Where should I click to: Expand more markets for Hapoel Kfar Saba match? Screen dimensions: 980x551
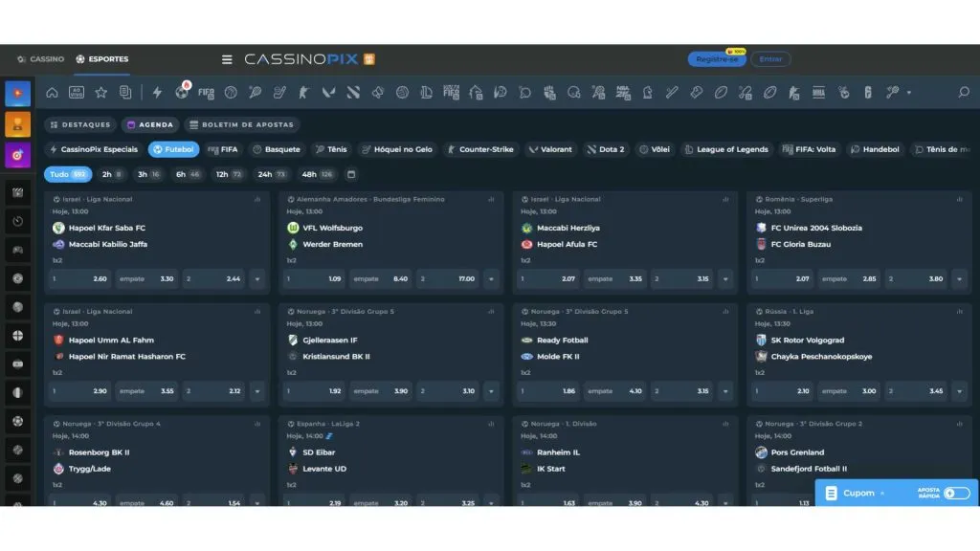click(x=256, y=279)
